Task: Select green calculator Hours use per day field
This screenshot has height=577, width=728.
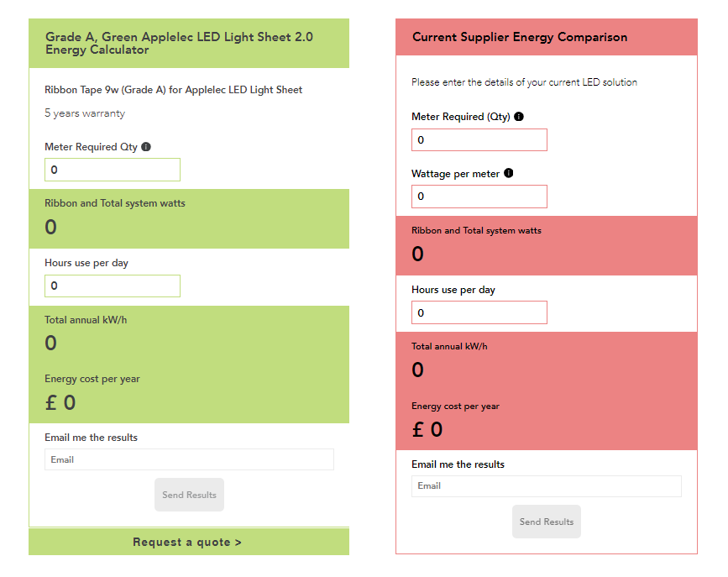Action: coord(113,286)
